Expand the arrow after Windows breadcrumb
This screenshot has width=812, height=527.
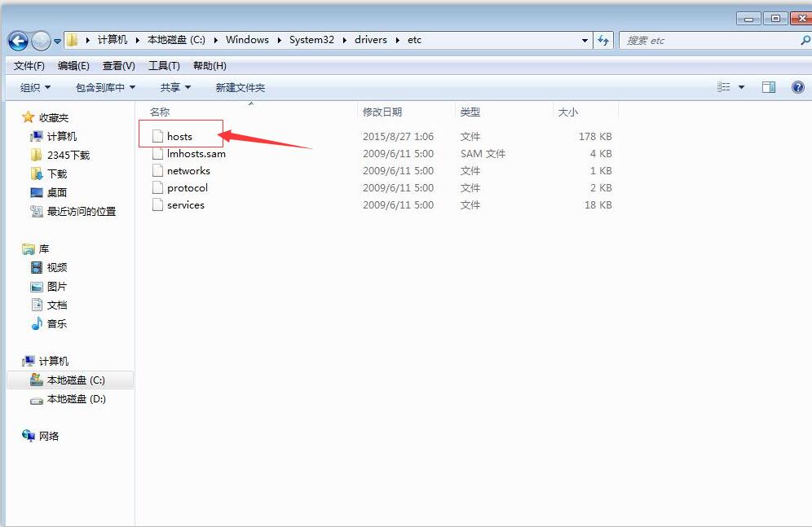279,40
